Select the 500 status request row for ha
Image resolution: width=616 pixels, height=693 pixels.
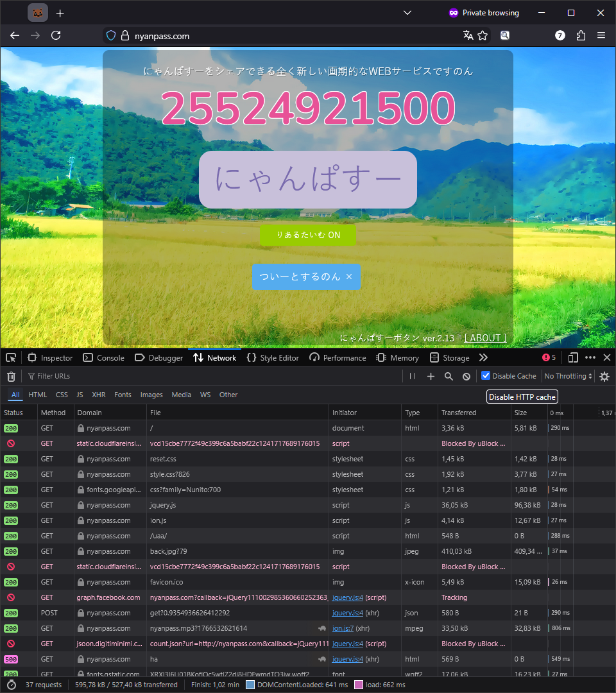click(x=308, y=659)
